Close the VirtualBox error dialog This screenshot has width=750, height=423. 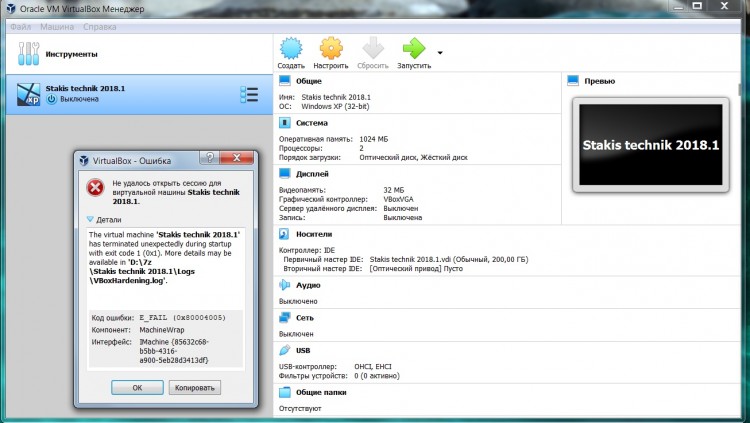[x=240, y=159]
